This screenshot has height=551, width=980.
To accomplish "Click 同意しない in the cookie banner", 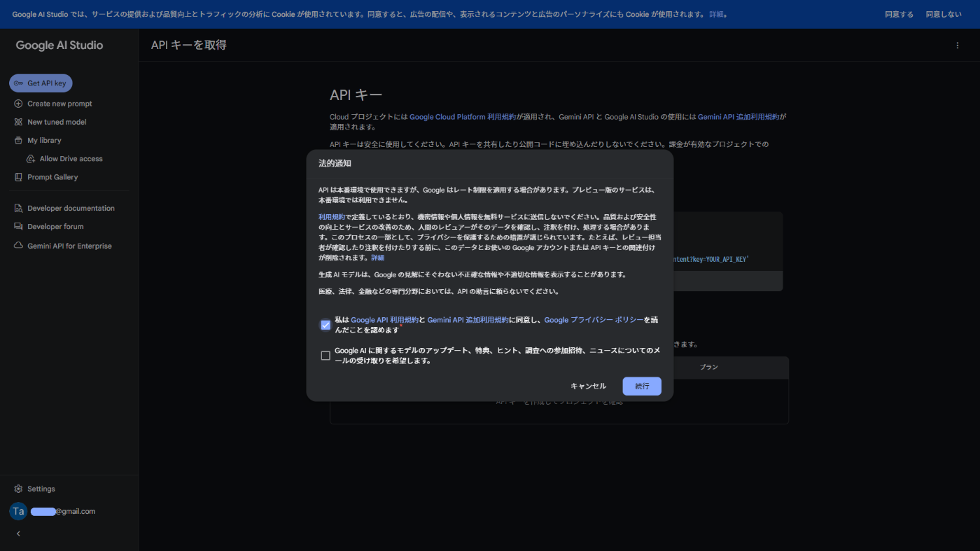I will click(x=944, y=14).
